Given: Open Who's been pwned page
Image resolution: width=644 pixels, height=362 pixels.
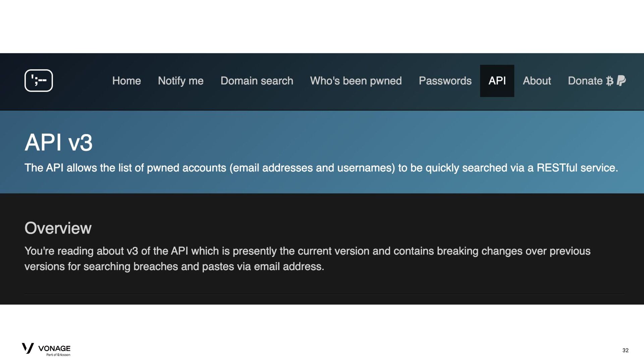Looking at the screenshot, I should point(356,81).
